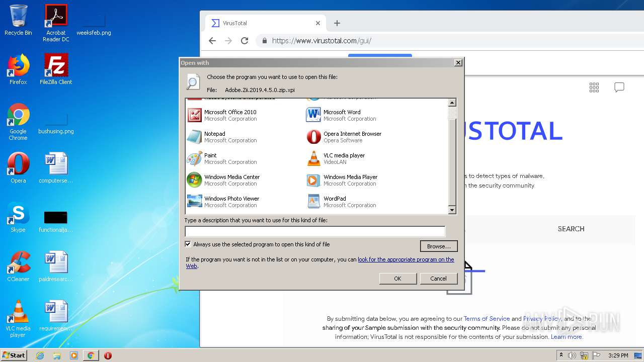
Task: Show hidden system tray icons arrow
Action: pos(561,355)
